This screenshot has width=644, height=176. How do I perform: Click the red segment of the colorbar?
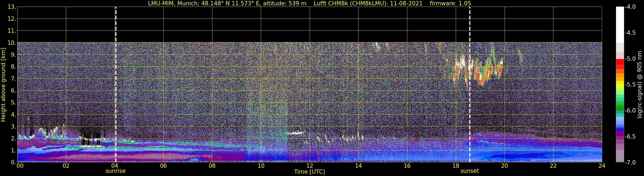(x=620, y=62)
